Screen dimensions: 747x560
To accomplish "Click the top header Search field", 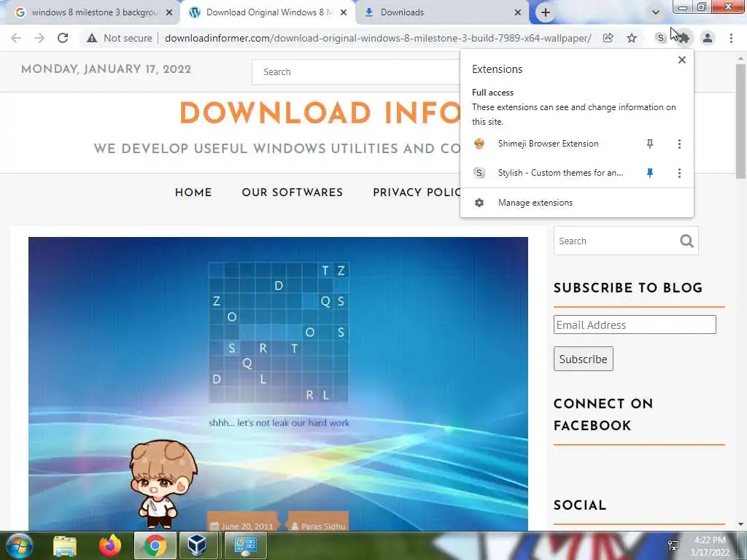I will [x=356, y=72].
